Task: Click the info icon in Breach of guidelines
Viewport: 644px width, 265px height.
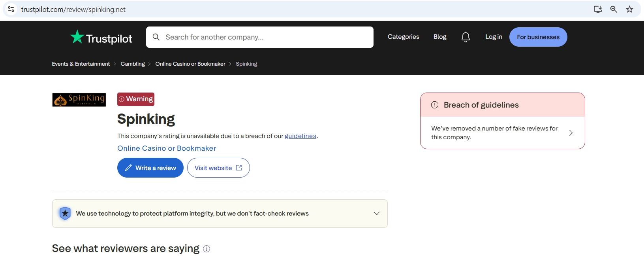Action: 435,105
